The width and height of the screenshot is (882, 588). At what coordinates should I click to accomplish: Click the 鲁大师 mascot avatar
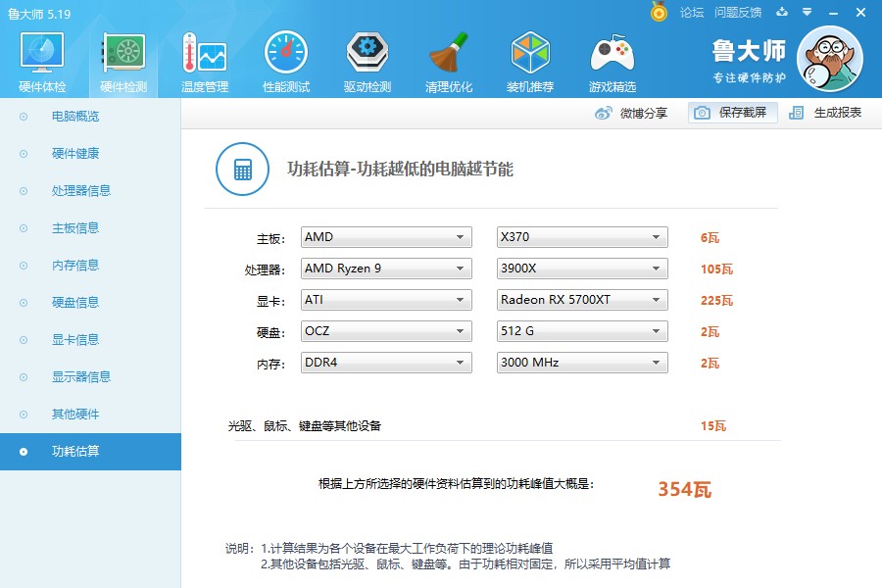(x=830, y=59)
